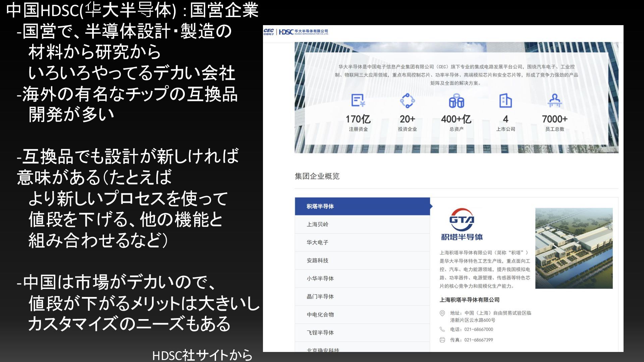The width and height of the screenshot is (644, 362).
Task: Click the address location pin icon
Action: [442, 313]
